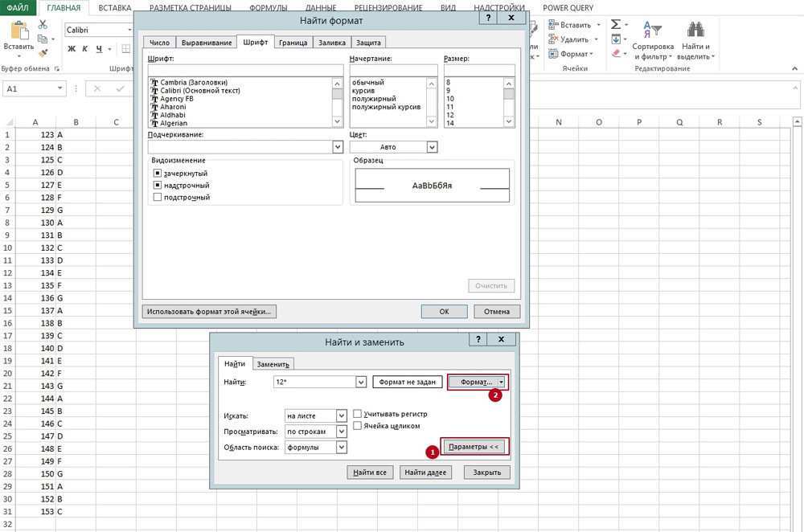The width and height of the screenshot is (804, 532).
Task: Click Найти и выделить binoculars icon
Action: click(x=695, y=31)
